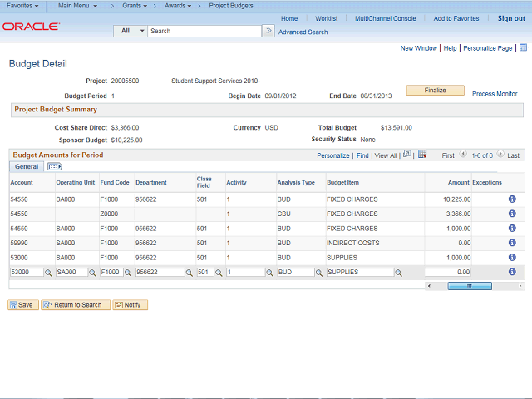Click the zoom grid icon beside View All

tap(407, 155)
